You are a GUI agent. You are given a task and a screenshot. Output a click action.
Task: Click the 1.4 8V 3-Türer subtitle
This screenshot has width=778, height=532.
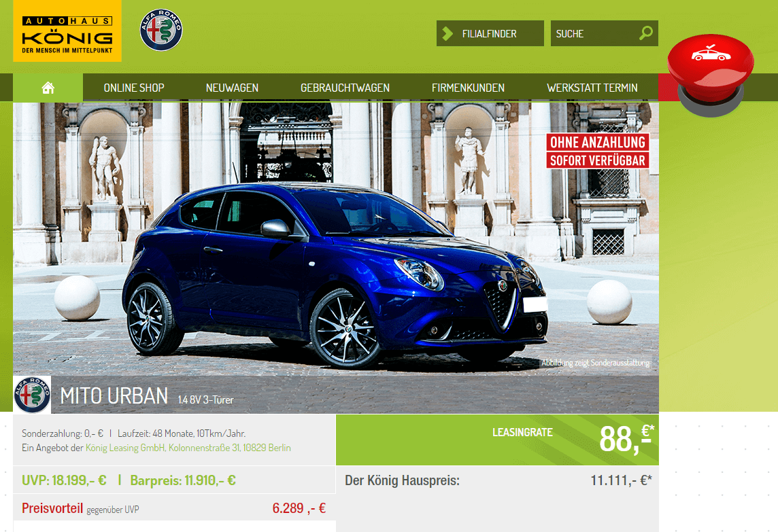point(206,400)
